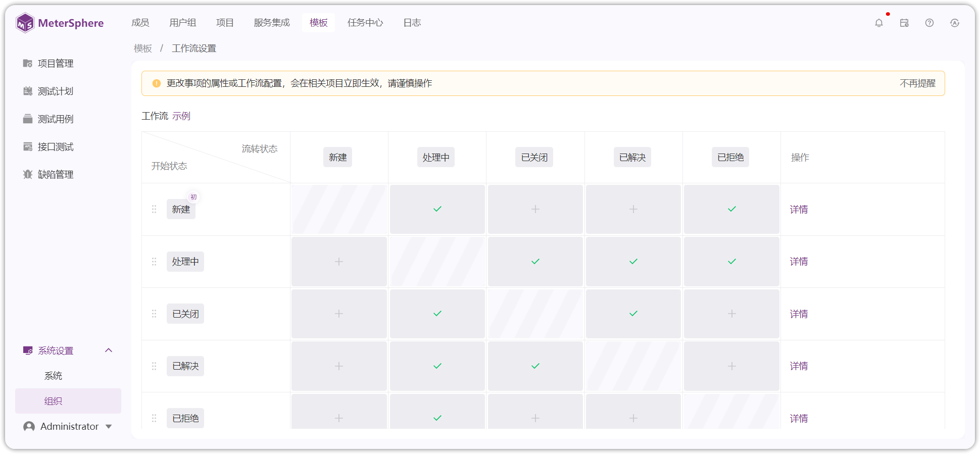Click the help question mark icon
This screenshot has width=980, height=454.
[929, 23]
